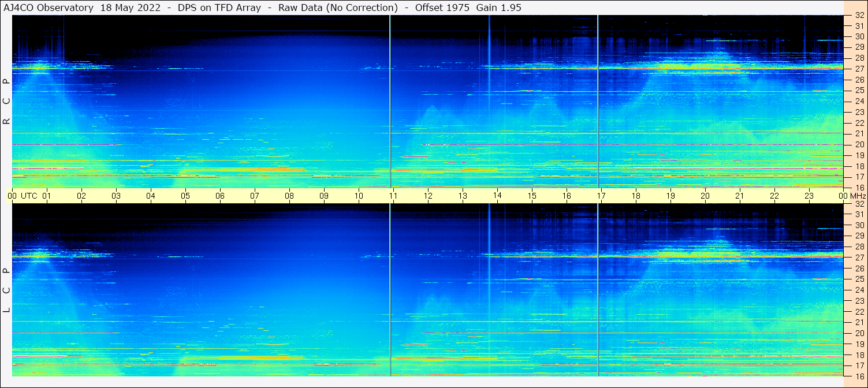Click the 15 hour mark on the time axis
The height and width of the screenshot is (388, 868).
pyautogui.click(x=532, y=196)
